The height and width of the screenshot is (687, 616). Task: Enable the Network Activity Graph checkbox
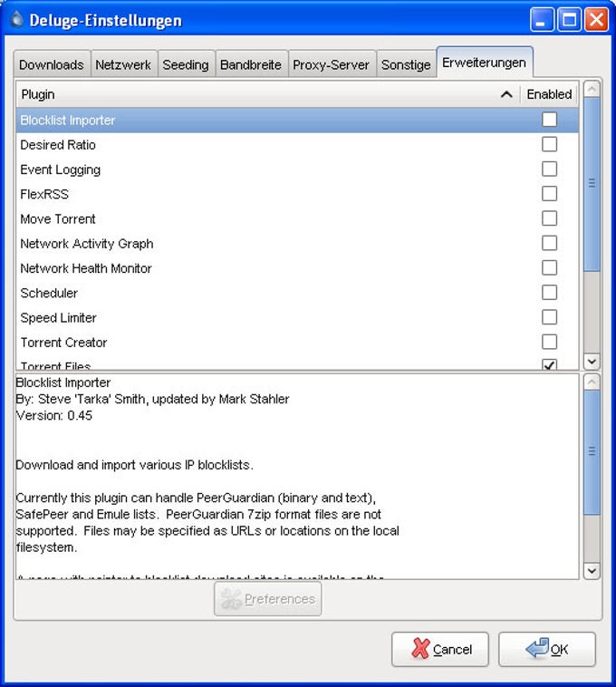click(x=550, y=243)
